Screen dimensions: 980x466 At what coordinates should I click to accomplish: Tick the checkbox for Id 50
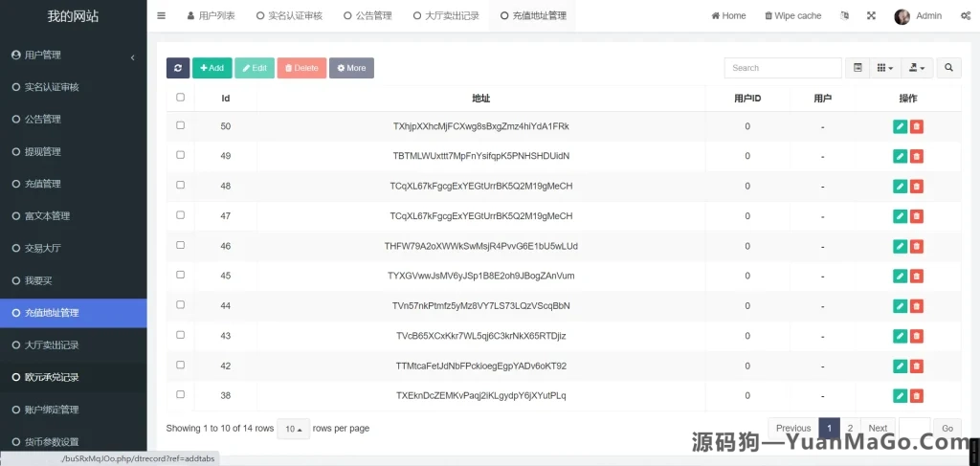pos(181,125)
